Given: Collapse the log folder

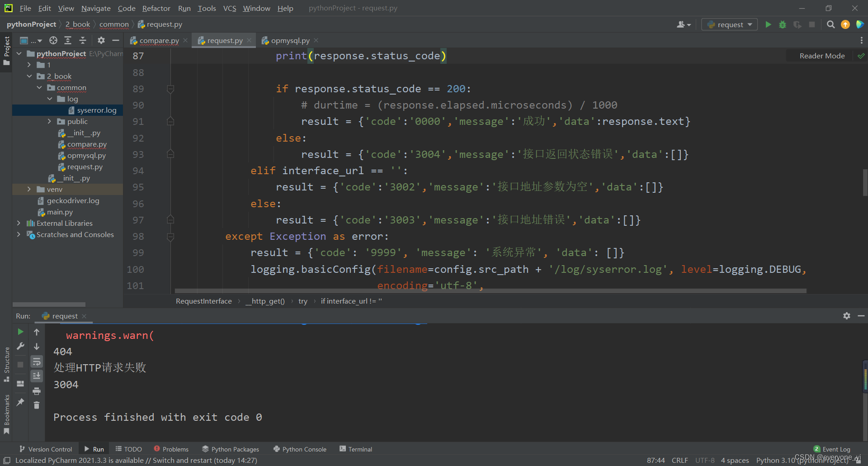Looking at the screenshot, I should tap(50, 99).
